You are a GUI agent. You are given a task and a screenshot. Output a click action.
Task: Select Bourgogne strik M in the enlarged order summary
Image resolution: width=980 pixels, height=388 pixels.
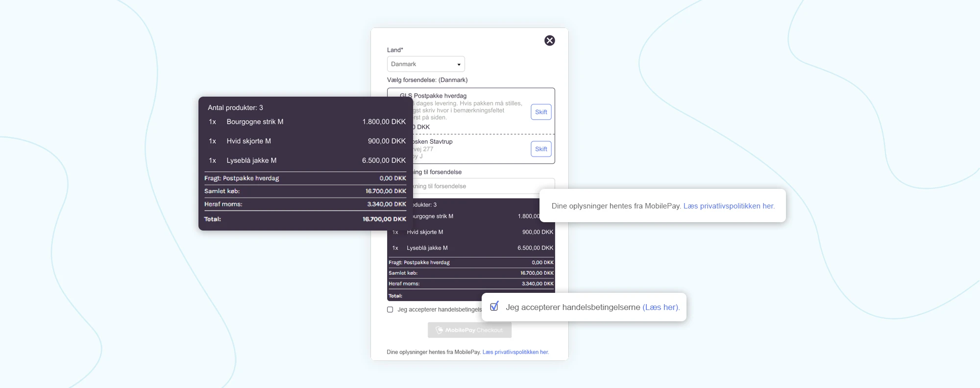(x=255, y=122)
